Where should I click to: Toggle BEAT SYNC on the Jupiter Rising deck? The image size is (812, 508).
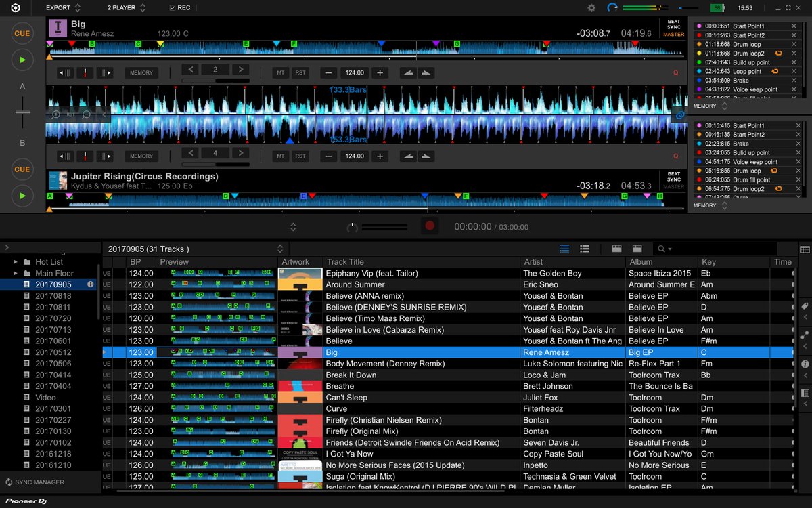point(673,176)
